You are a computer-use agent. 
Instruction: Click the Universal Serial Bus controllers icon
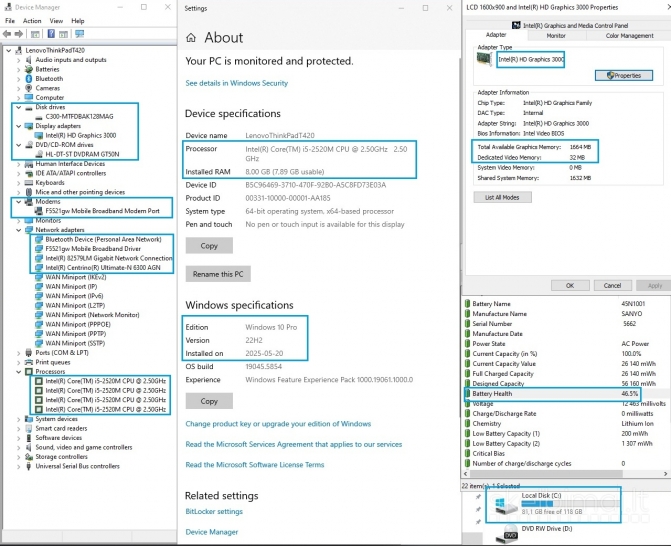[x=29, y=466]
